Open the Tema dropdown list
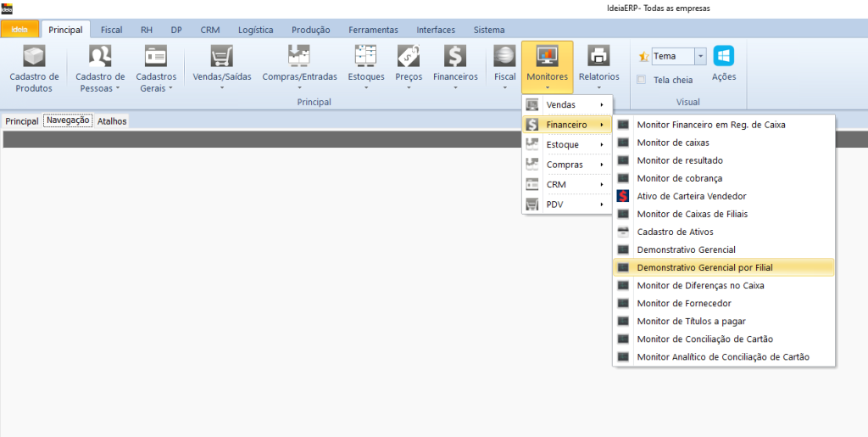868x437 pixels. click(700, 56)
